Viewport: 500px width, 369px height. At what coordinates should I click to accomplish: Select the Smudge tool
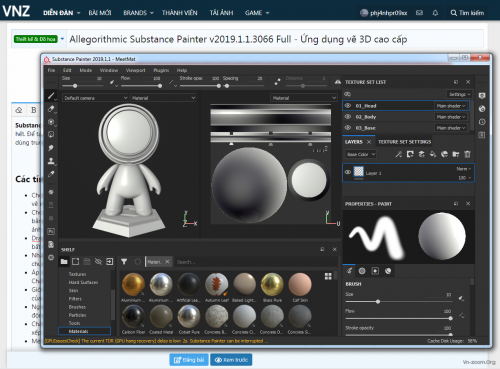click(x=51, y=148)
